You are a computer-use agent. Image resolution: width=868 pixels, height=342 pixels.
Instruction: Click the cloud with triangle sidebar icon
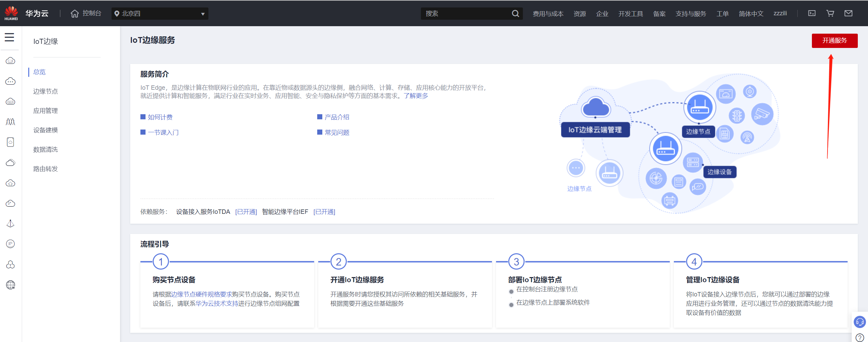[11, 203]
